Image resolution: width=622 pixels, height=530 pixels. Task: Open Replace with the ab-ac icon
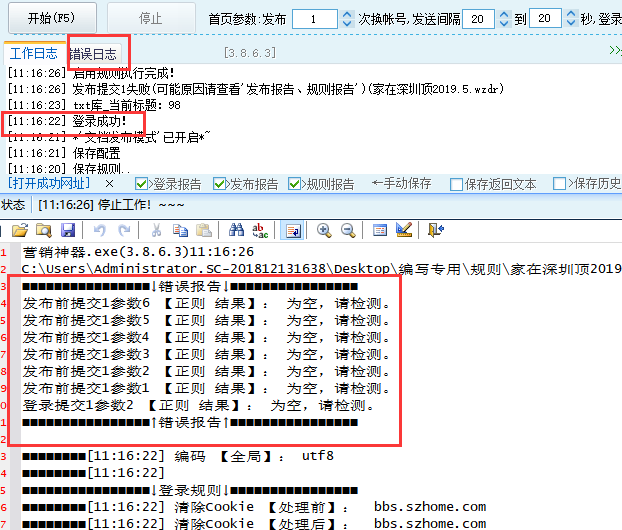tap(260, 230)
